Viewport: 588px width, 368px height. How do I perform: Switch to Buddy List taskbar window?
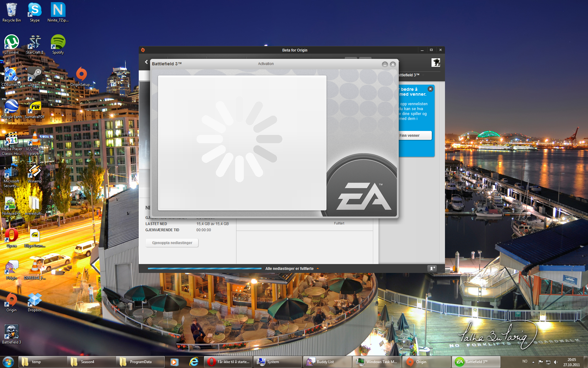click(x=327, y=362)
